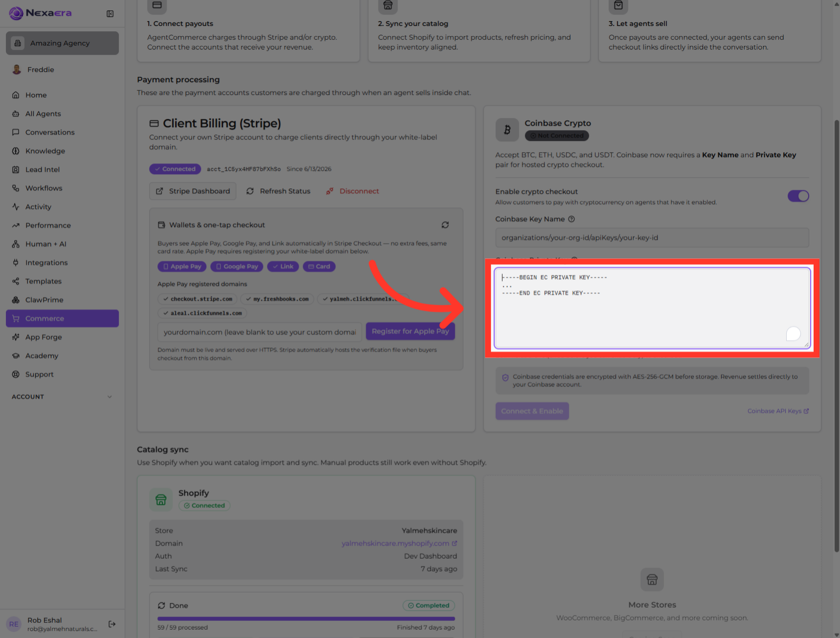Click Connect & Enable button
Image resolution: width=840 pixels, height=638 pixels.
pyautogui.click(x=532, y=411)
